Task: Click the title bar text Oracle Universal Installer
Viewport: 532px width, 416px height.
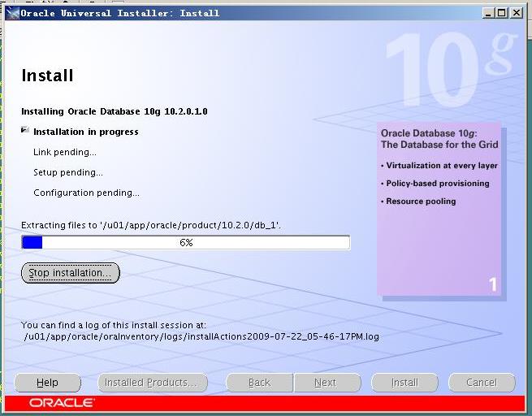Action: (x=119, y=13)
